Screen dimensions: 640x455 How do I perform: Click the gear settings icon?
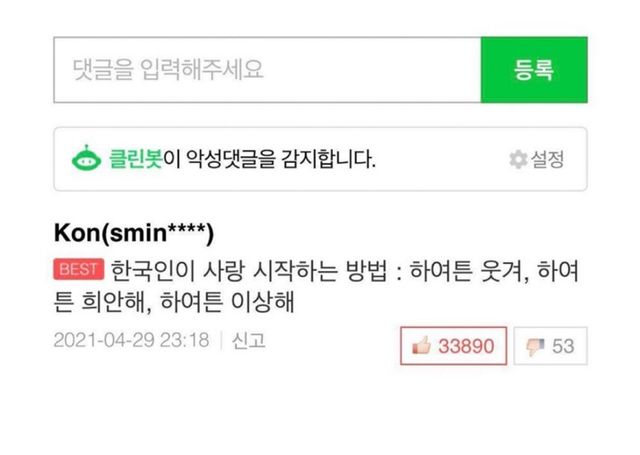coord(518,159)
